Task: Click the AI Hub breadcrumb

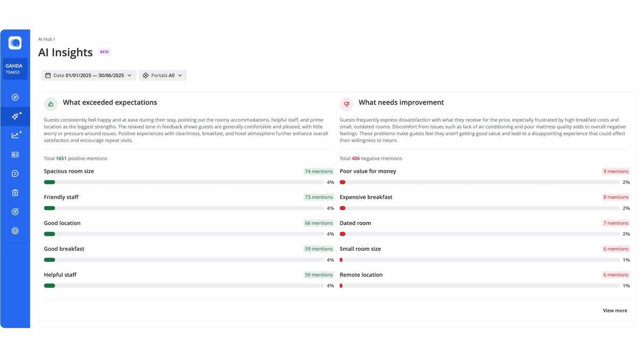Action: pyautogui.click(x=45, y=39)
